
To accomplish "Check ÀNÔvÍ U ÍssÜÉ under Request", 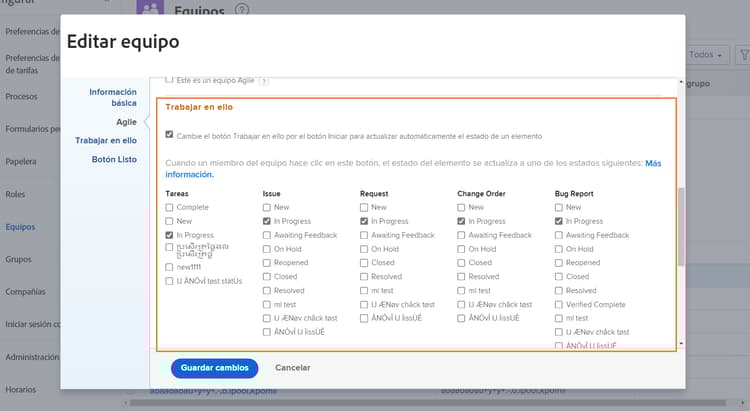I will 364,318.
